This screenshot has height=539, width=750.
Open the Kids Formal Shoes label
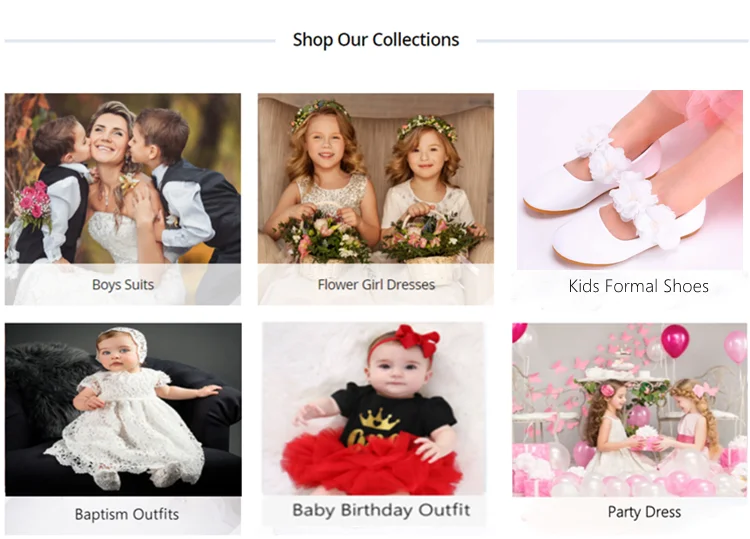(x=638, y=286)
